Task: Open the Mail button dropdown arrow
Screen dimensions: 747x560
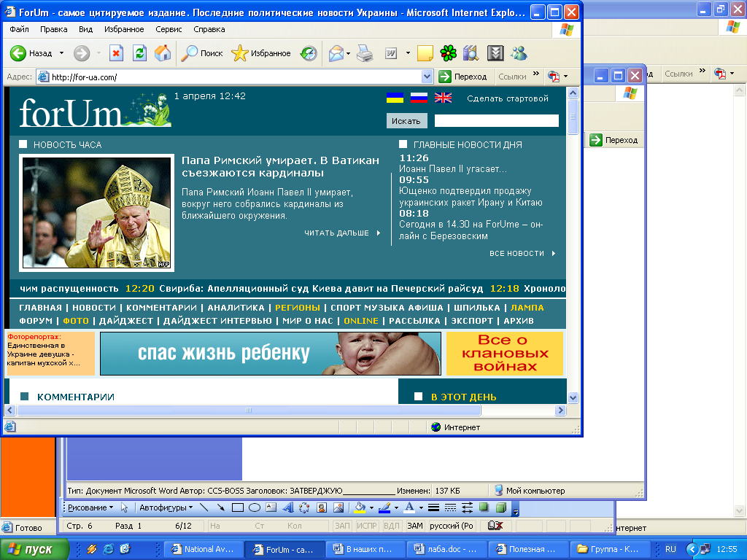Action: (348, 53)
